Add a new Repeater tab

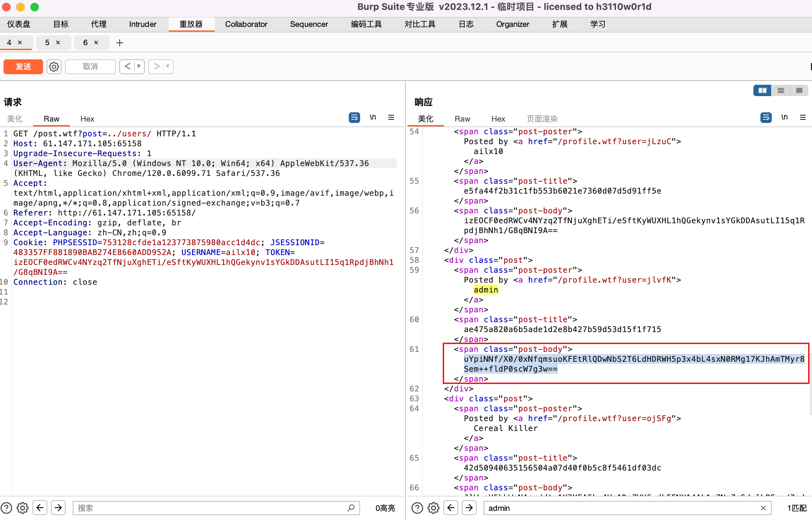coord(120,43)
